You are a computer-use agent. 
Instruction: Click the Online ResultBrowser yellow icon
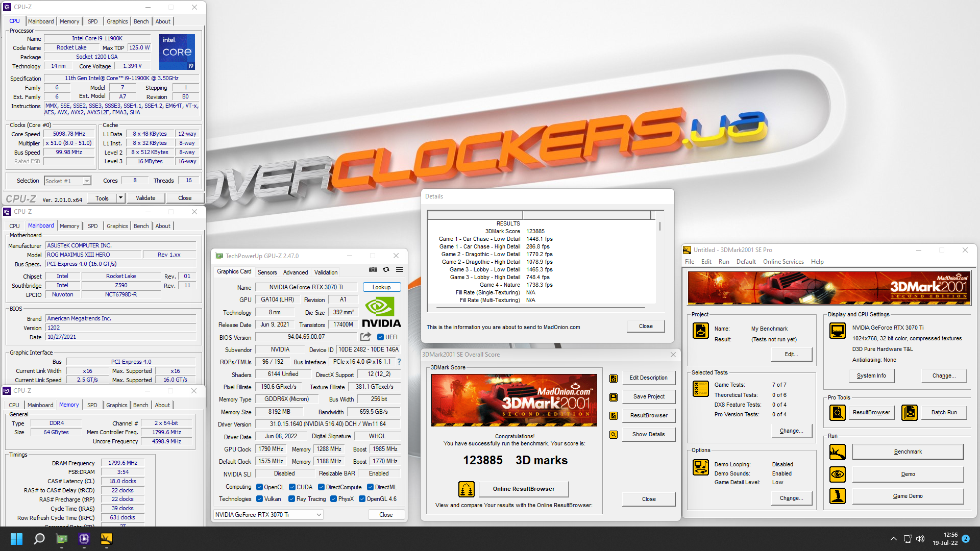point(467,489)
